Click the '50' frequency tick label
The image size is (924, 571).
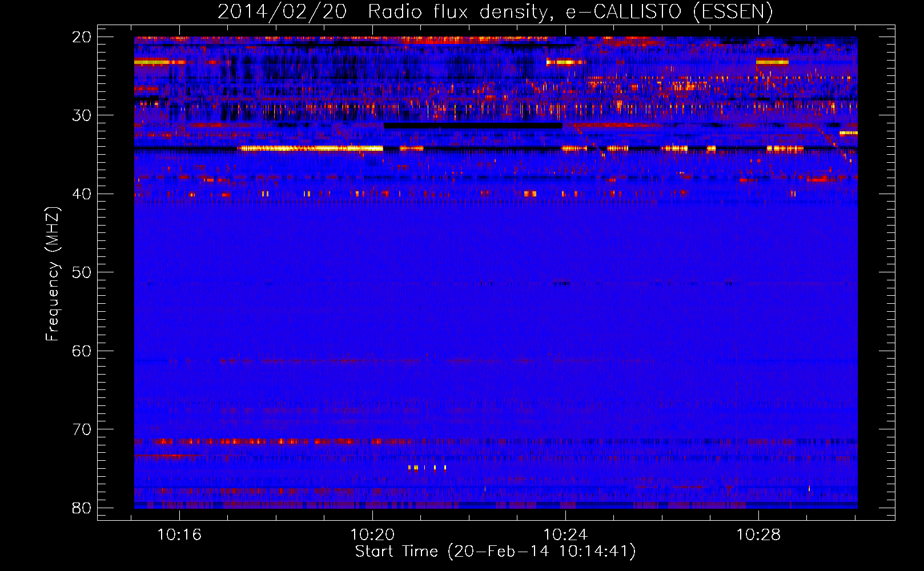(x=82, y=272)
